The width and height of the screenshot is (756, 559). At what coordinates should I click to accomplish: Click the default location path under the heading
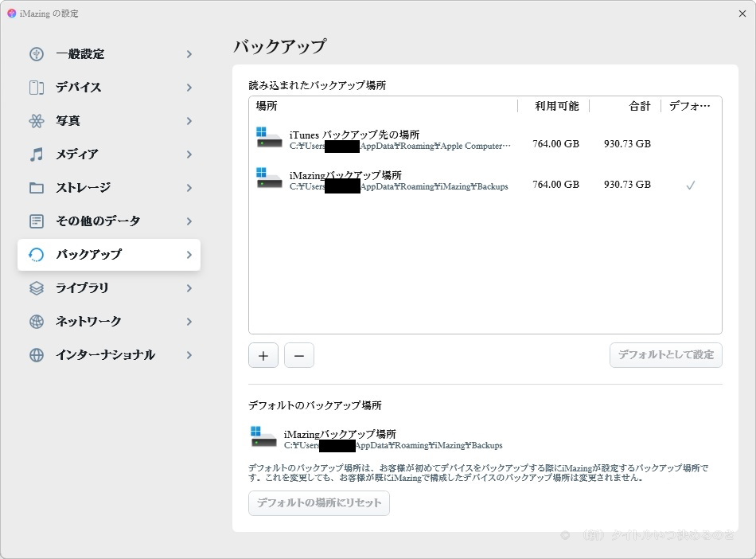tap(393, 445)
